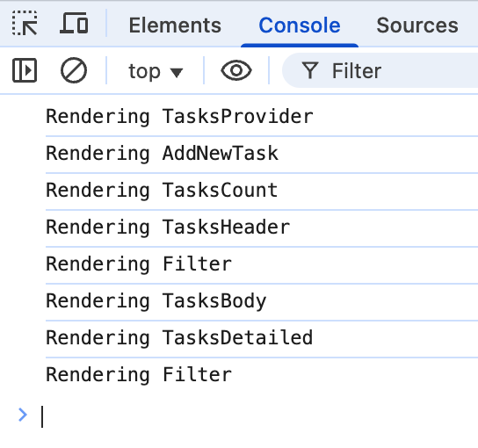The image size is (478, 448).
Task: Click the funnel filter icon
Action: point(310,70)
